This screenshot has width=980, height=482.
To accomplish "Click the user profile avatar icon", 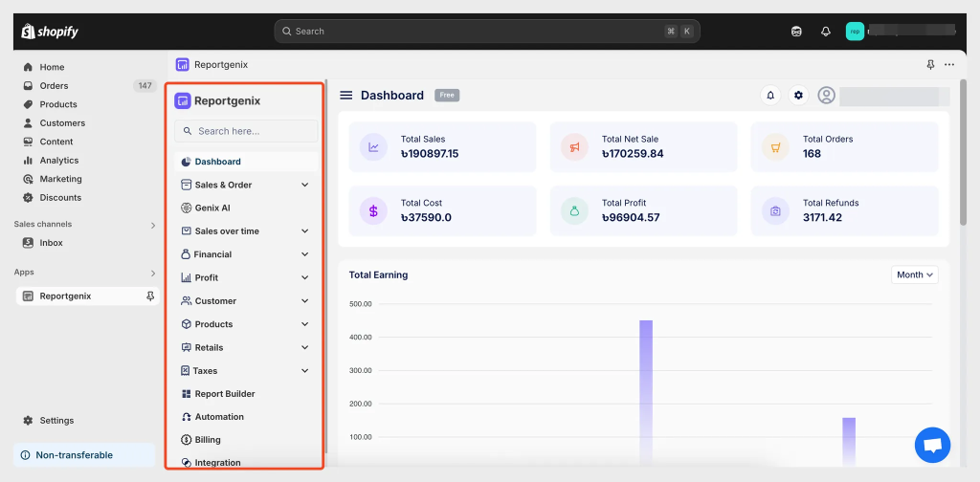I will click(826, 96).
